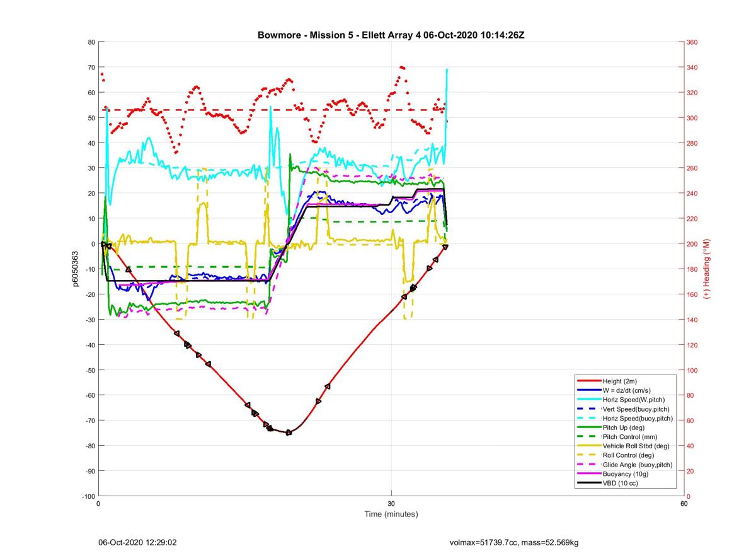Viewport: 756px width, 558px height.
Task: Click the "volmax=51739.7cc, mass=52.569kg" footer text
Action: 514,542
